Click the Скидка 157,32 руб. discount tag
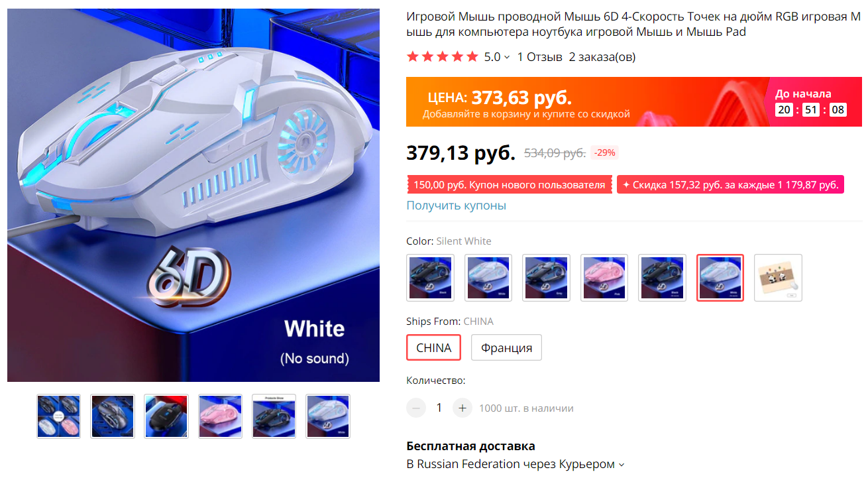868x480 pixels. pos(730,185)
